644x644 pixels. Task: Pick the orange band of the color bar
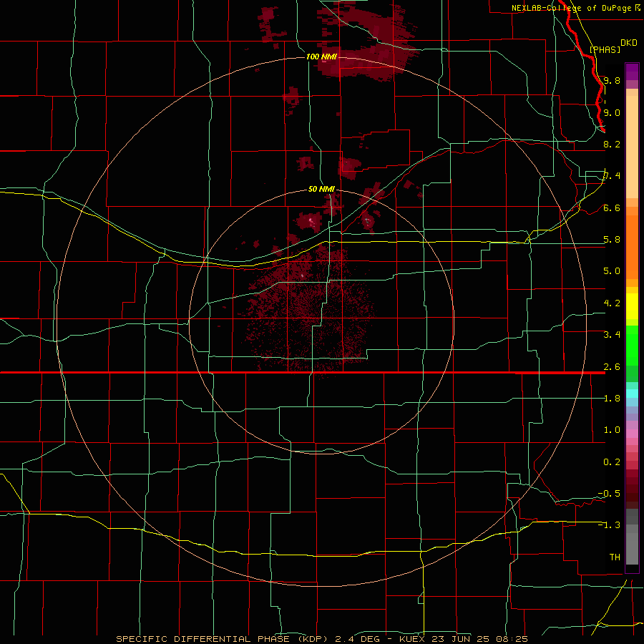(632, 248)
